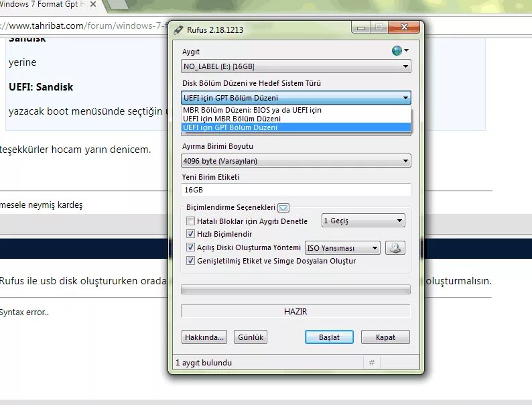The width and height of the screenshot is (532, 405).
Task: Click the hash checksum # status button
Action: (x=372, y=363)
